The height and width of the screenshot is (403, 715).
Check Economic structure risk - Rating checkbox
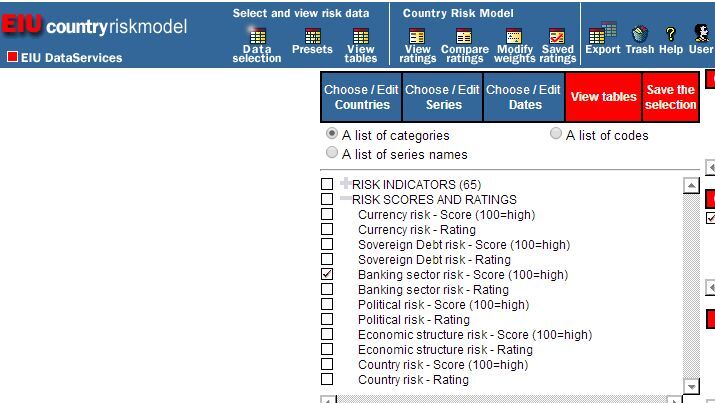(327, 349)
